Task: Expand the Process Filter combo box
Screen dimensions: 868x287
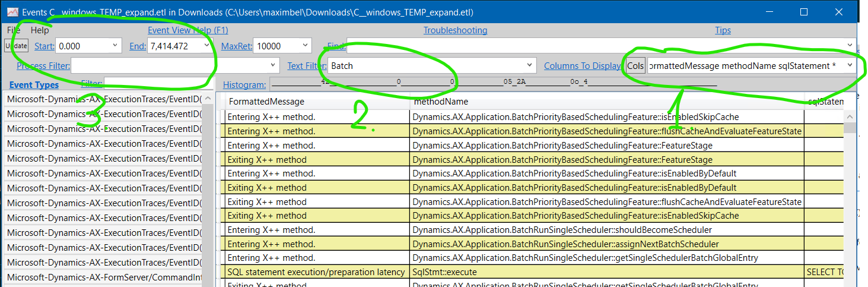Action: click(273, 66)
